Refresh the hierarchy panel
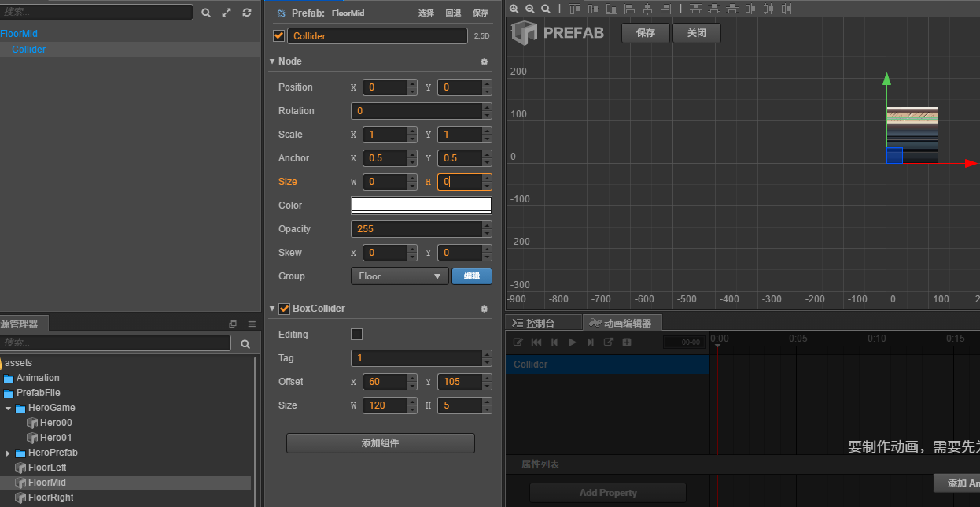 click(247, 13)
